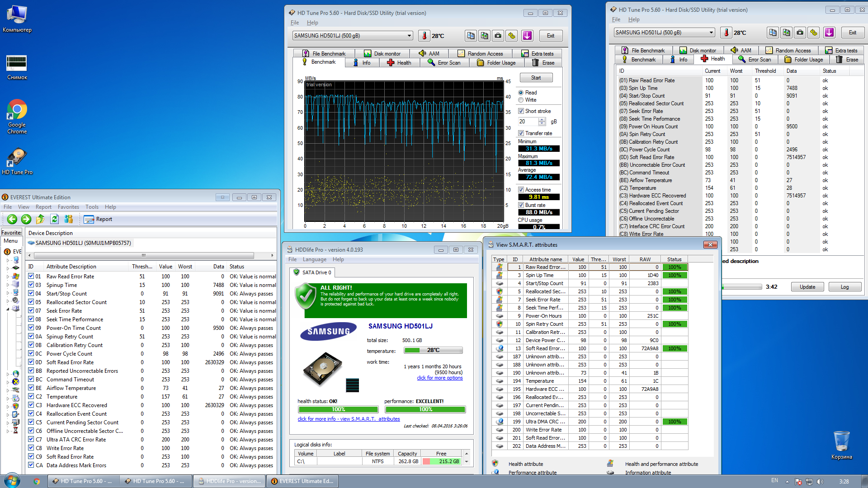Uncheck the Short stroke checkbox
Screen dimensions: 868x488
pyautogui.click(x=521, y=111)
